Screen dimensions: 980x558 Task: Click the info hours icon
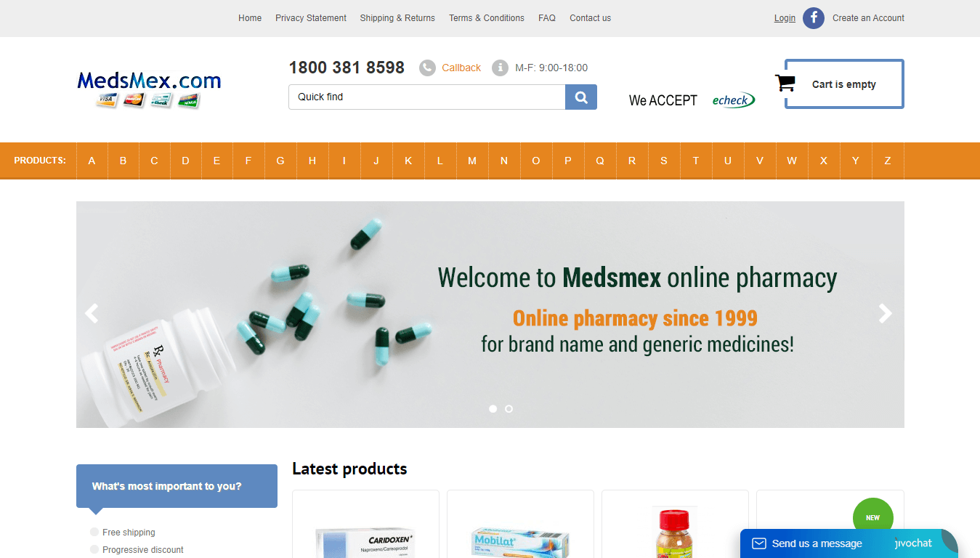coord(500,68)
